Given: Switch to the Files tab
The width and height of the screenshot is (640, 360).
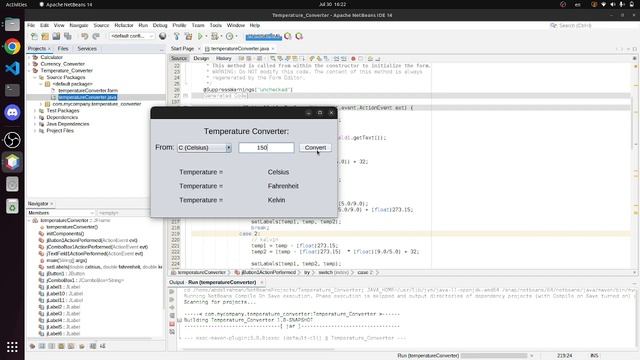Looking at the screenshot, I should [63, 49].
